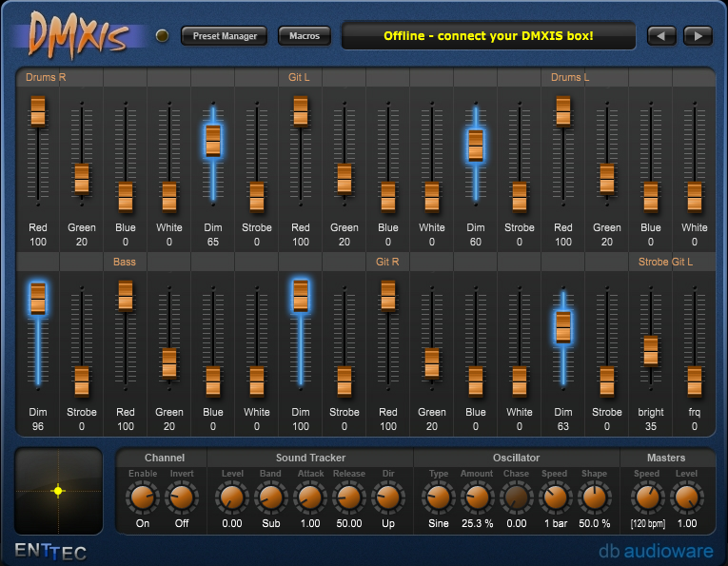The image size is (728, 566).
Task: Click the dimmed Oscillator Chase knob
Action: [x=517, y=498]
